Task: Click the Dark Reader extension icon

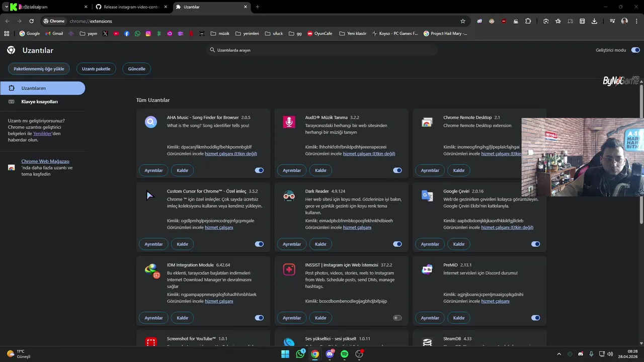Action: [x=289, y=196]
